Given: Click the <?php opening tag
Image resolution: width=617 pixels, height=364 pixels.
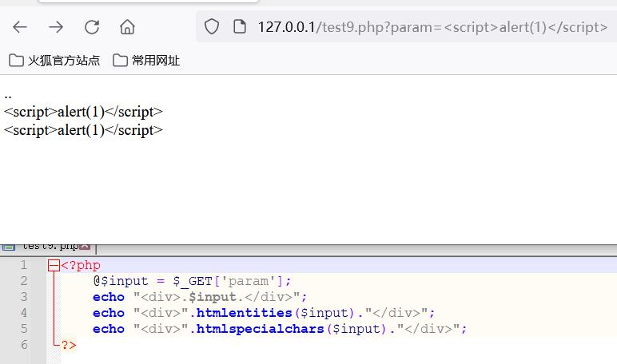Looking at the screenshot, I should coord(81,265).
